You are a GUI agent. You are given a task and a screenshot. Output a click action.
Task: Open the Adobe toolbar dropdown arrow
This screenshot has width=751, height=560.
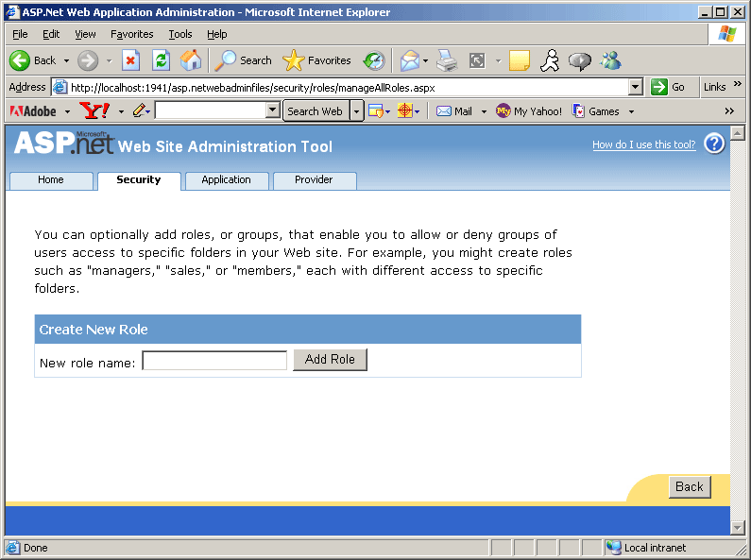[67, 111]
